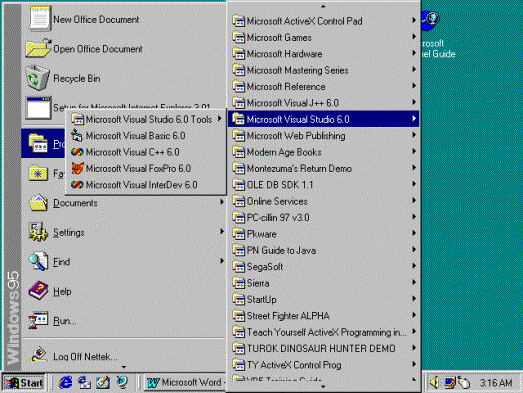Click the Documents folder icon

pyautogui.click(x=38, y=203)
